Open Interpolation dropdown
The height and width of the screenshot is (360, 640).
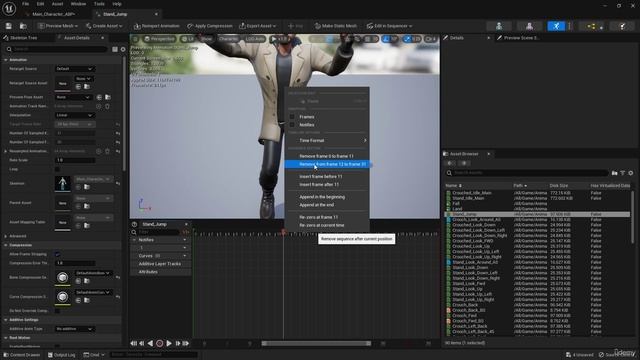pyautogui.click(x=75, y=115)
